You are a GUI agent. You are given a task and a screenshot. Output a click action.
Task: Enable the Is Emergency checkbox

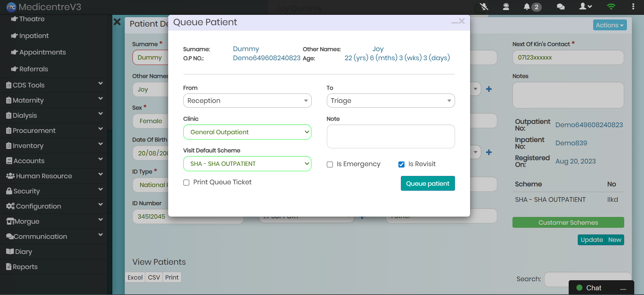330,164
